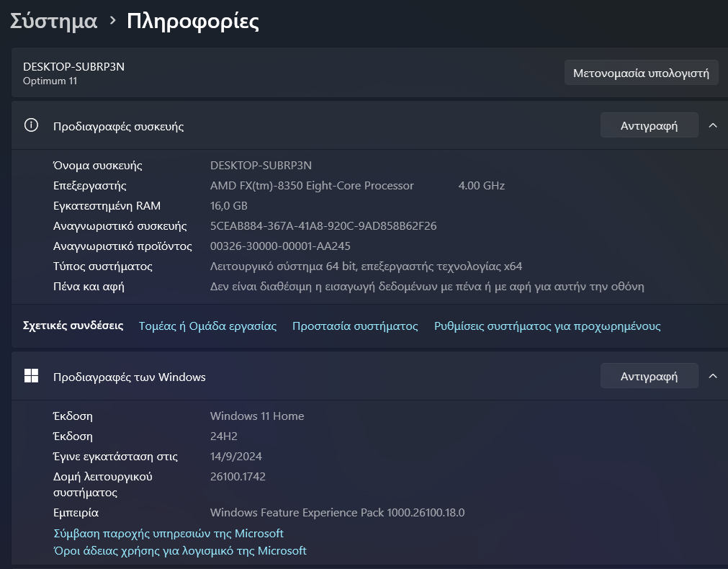This screenshot has height=569, width=728.
Task: Go back to Σύστημα in the breadcrumb
Action: (x=54, y=22)
